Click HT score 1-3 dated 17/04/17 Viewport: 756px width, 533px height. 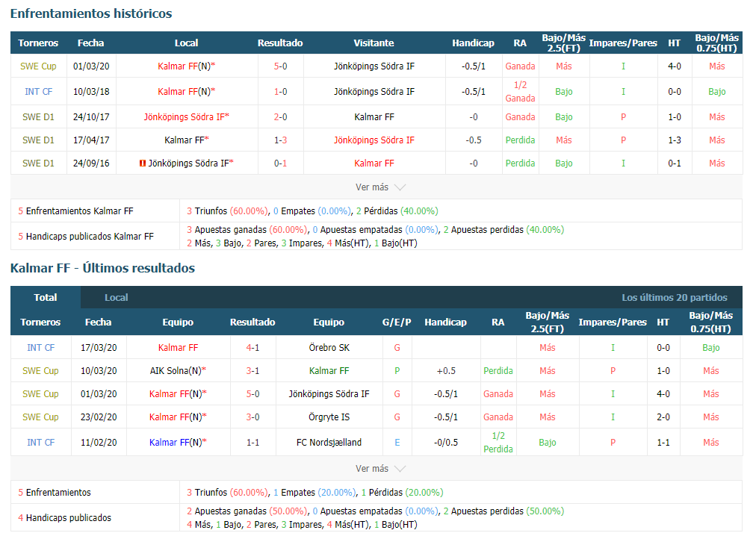pos(675,140)
